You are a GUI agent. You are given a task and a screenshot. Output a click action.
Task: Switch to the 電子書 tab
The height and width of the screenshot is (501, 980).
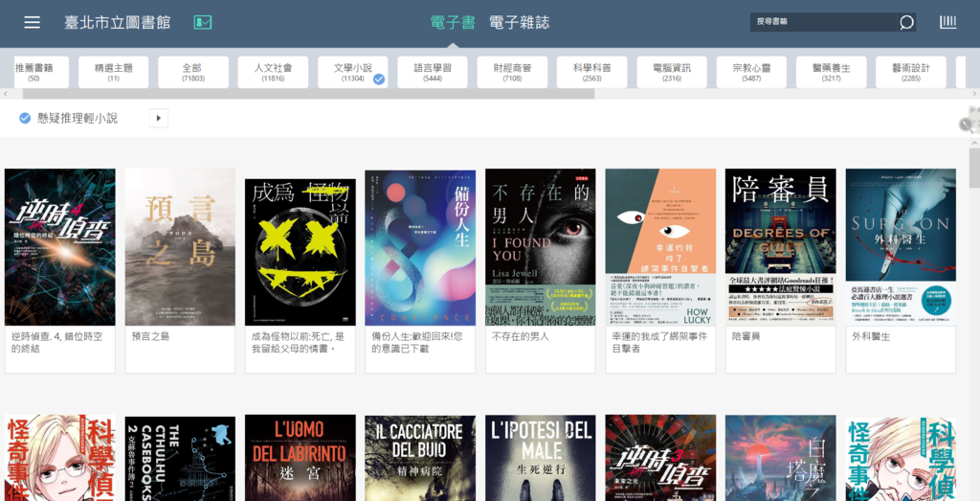pos(453,23)
